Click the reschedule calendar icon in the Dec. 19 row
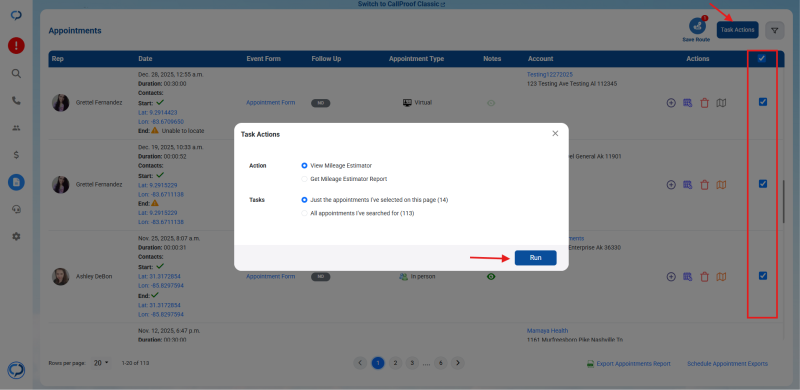Screen dimensions: 800x390 (688, 185)
